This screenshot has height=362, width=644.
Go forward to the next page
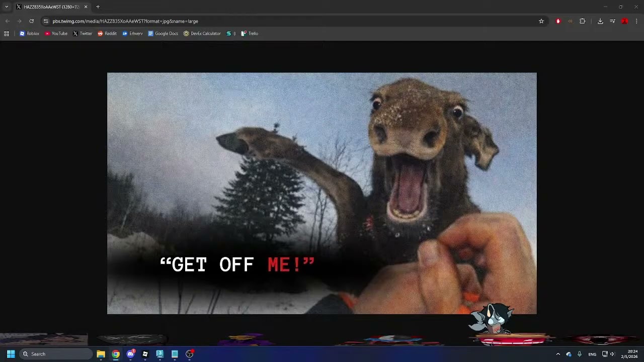[x=19, y=21]
